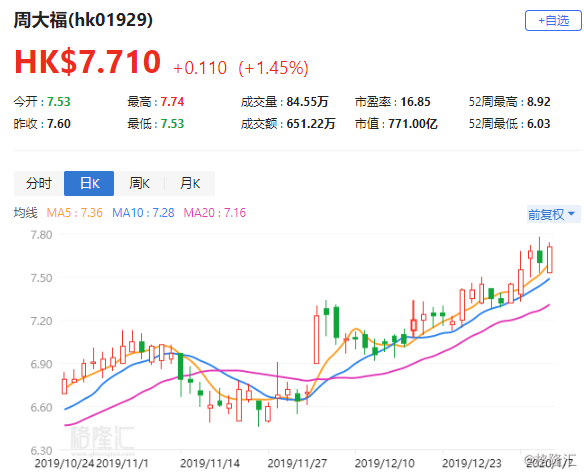Screen dimensions: 584x474
Task: Click the latest red candlestick on chart
Action: (549, 259)
